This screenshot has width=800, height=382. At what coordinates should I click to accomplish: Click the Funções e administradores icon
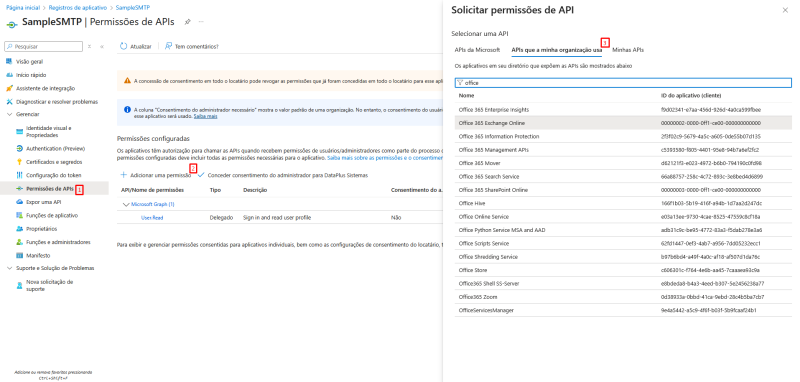tap(19, 242)
